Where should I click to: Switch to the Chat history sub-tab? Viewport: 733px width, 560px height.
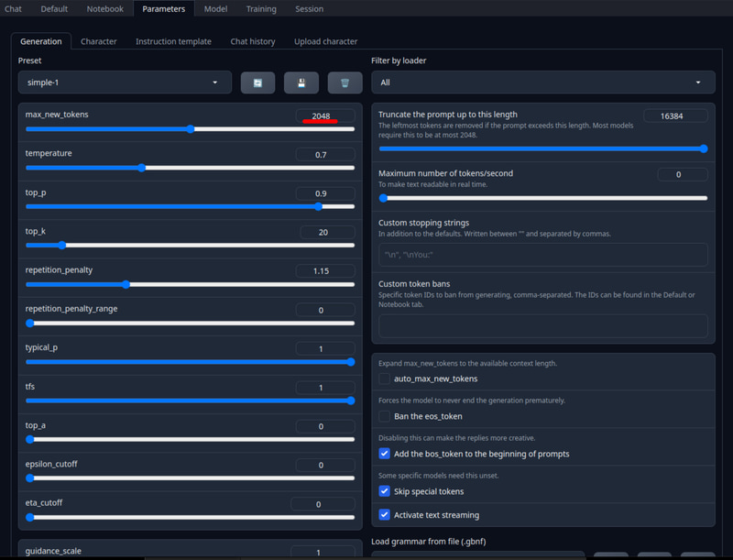point(253,41)
